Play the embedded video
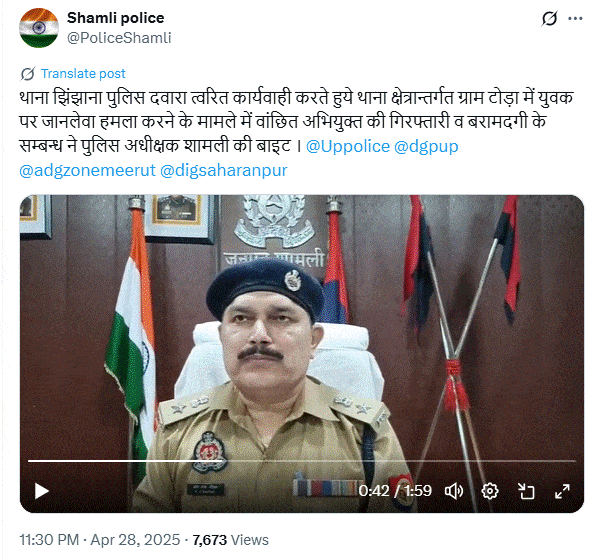The width and height of the screenshot is (599, 560). tap(42, 491)
